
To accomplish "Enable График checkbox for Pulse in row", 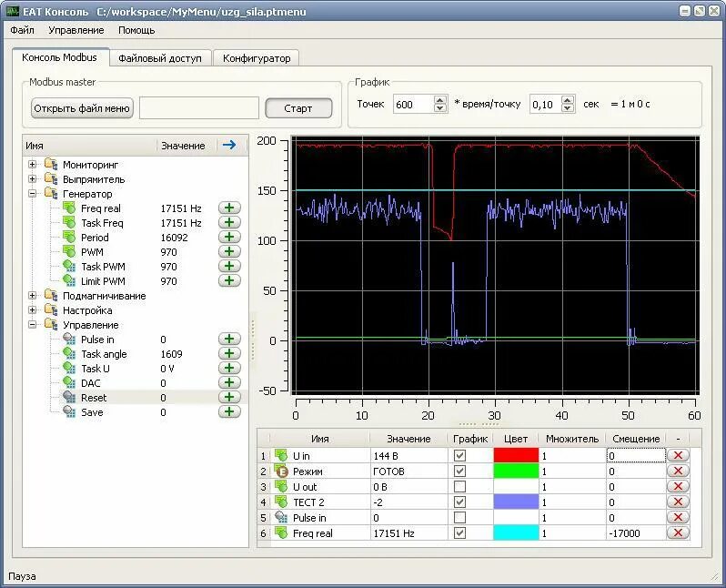I will tap(459, 518).
